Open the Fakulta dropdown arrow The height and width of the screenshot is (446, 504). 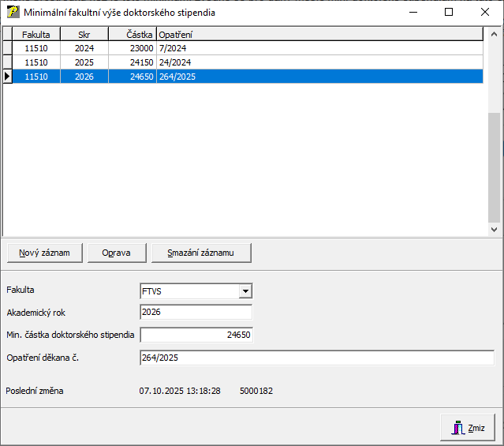[x=245, y=290]
